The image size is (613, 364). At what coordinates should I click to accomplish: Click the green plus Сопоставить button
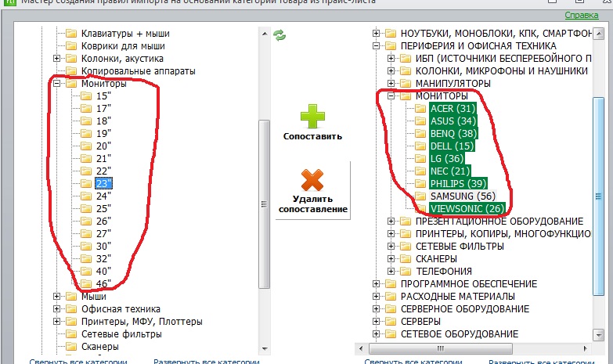click(x=312, y=122)
